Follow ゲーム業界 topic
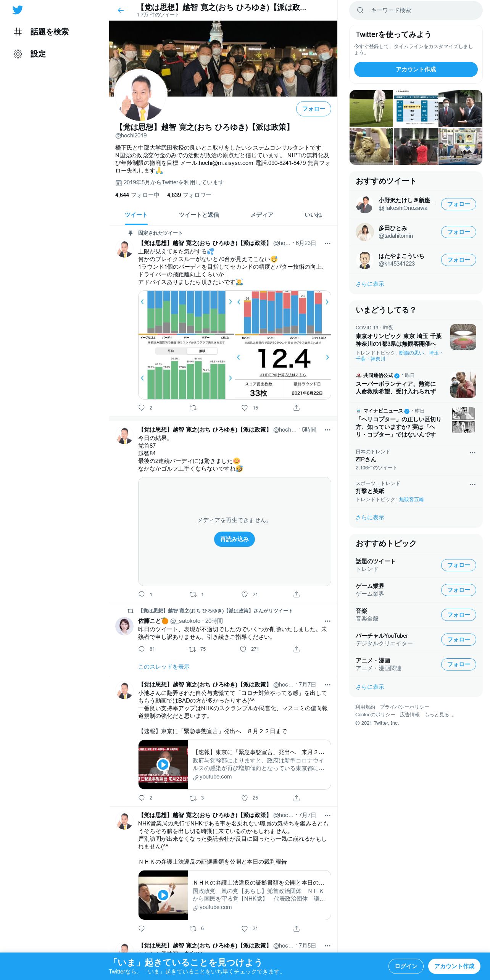Image resolution: width=490 pixels, height=980 pixels. tap(459, 590)
